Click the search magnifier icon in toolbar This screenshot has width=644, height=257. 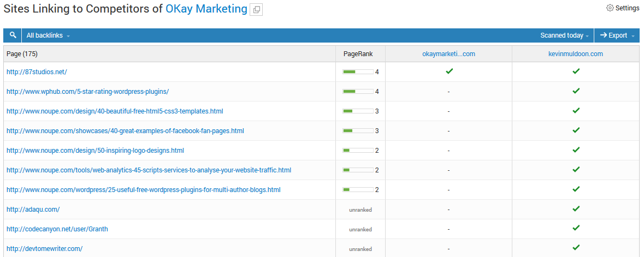click(13, 35)
